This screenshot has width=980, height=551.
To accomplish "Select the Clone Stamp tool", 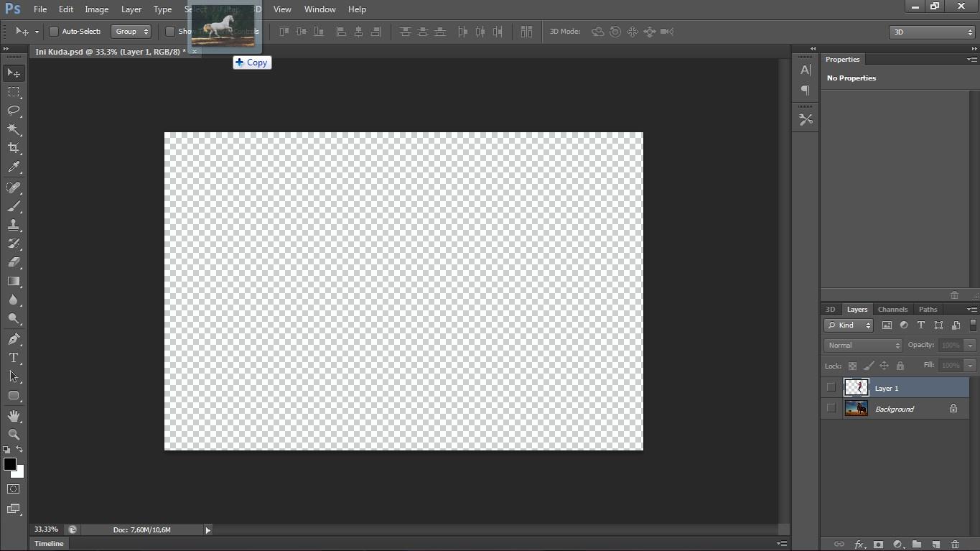I will 14,225.
